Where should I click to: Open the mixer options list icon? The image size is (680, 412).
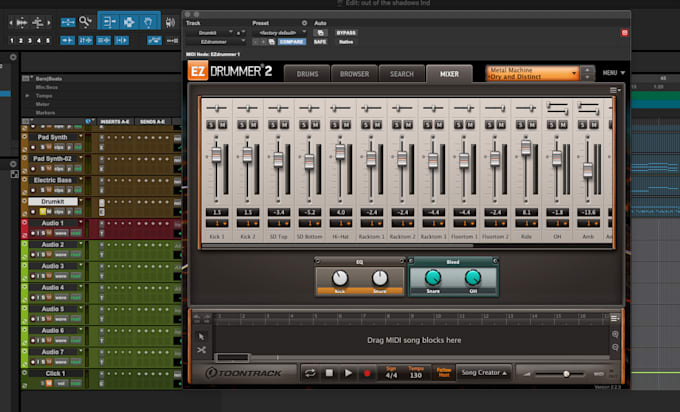614,90
